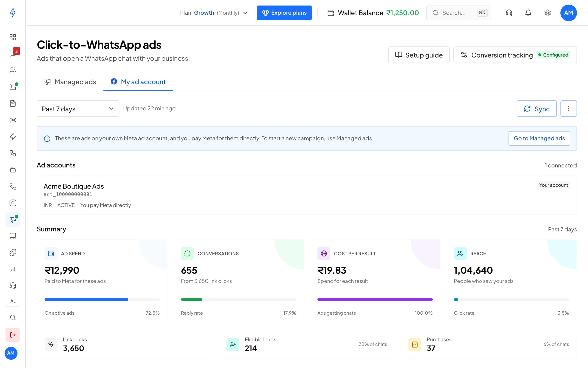Open the Setup guide

(x=419, y=55)
